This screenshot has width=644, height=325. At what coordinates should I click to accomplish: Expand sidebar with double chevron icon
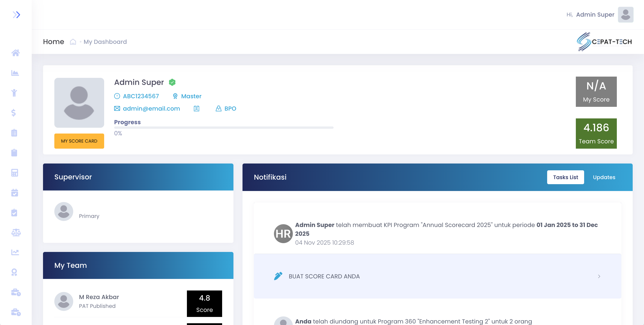tap(16, 15)
